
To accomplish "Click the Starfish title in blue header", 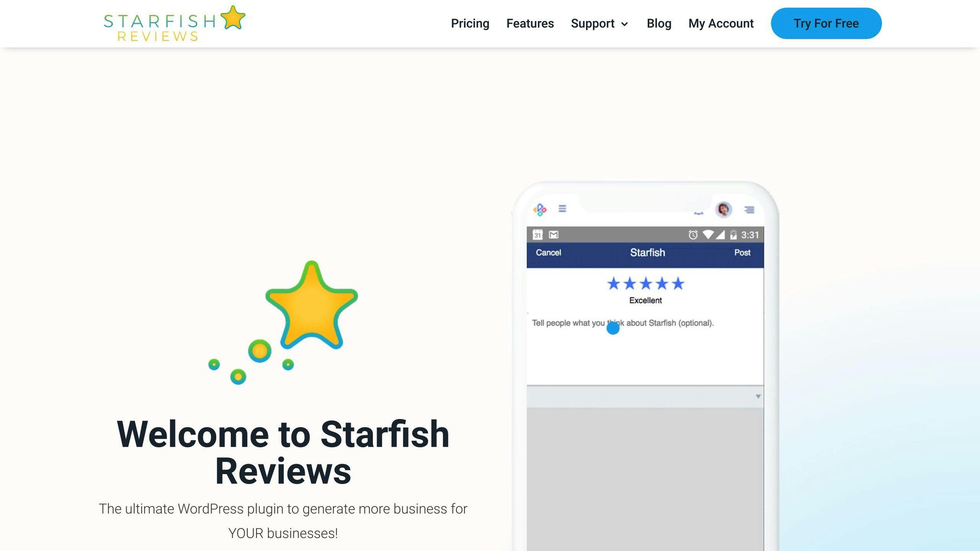I will tap(647, 253).
